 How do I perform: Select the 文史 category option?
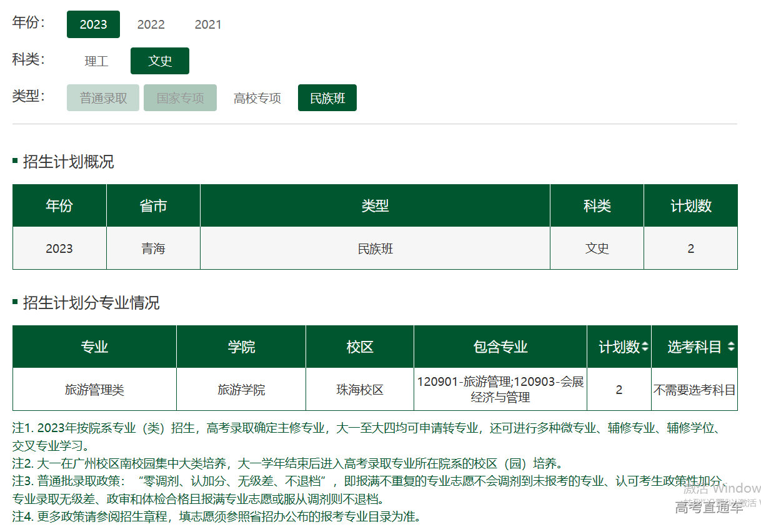point(160,61)
